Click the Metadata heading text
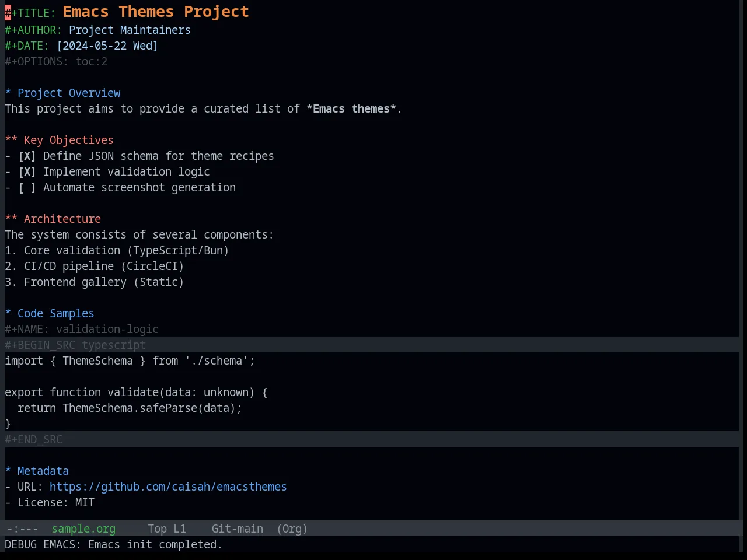The width and height of the screenshot is (747, 560). (43, 471)
